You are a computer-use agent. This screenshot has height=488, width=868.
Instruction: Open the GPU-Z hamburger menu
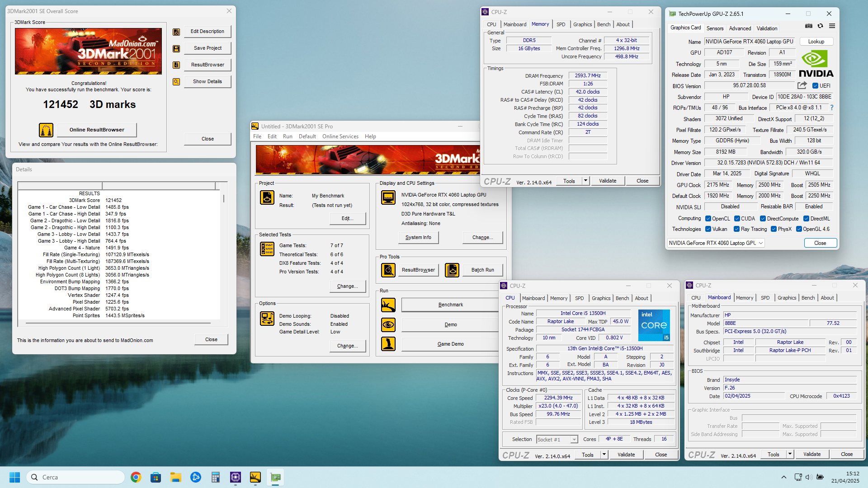[x=832, y=26]
